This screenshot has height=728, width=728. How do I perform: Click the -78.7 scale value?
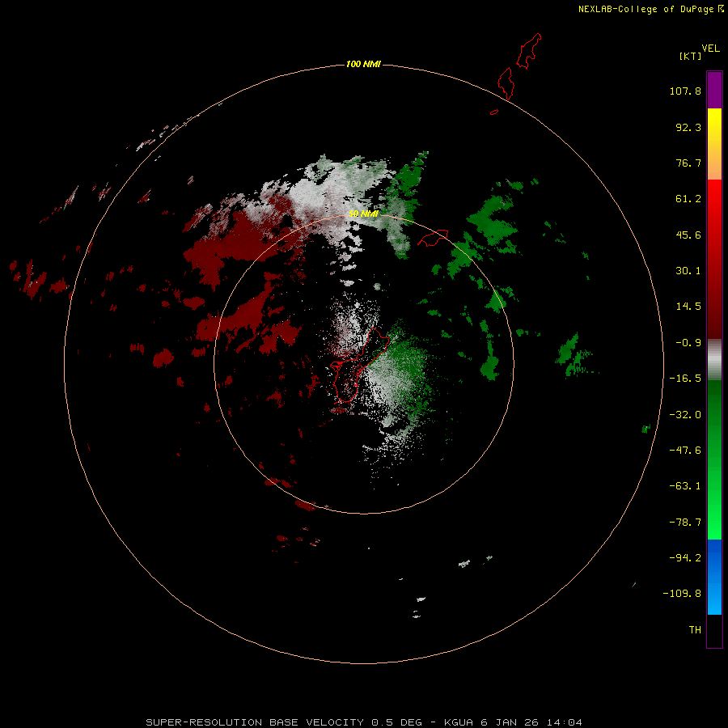685,523
